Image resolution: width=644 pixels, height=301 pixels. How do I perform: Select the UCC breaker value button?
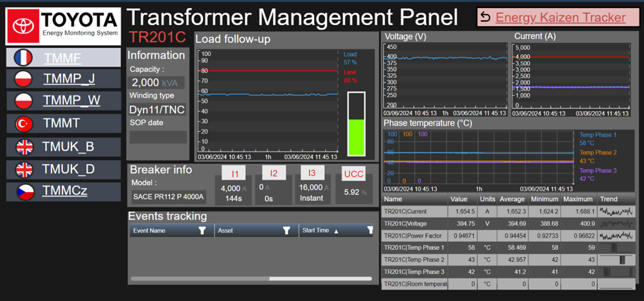pos(354,174)
